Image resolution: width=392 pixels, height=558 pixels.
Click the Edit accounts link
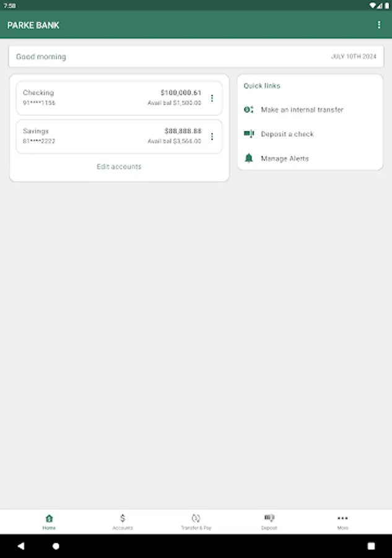tap(119, 166)
